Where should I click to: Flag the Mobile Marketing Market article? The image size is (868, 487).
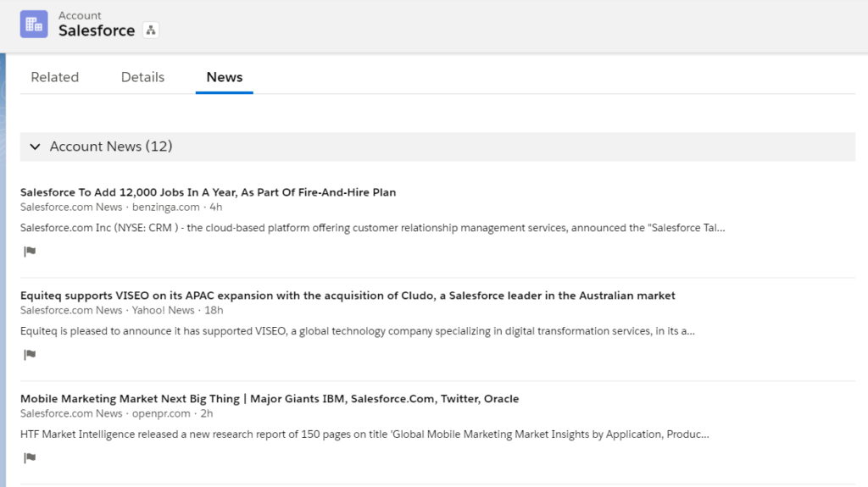pyautogui.click(x=30, y=457)
